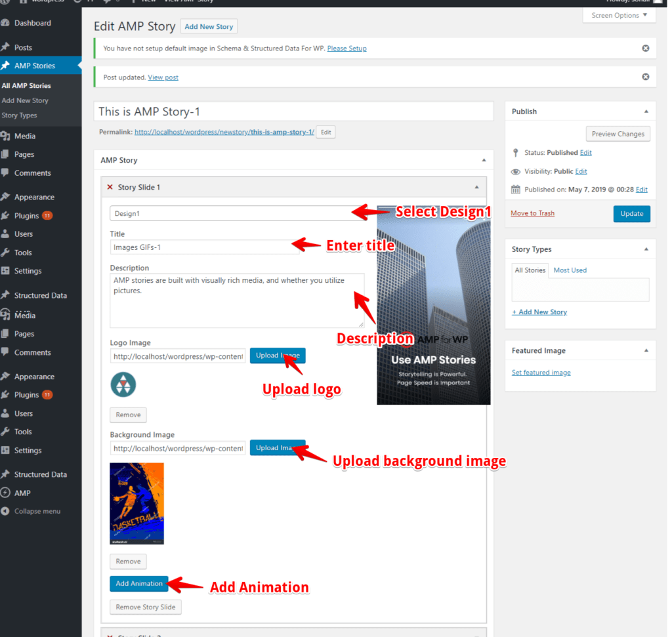Click the circular logo thumbnail
The height and width of the screenshot is (637, 672).
(x=123, y=384)
